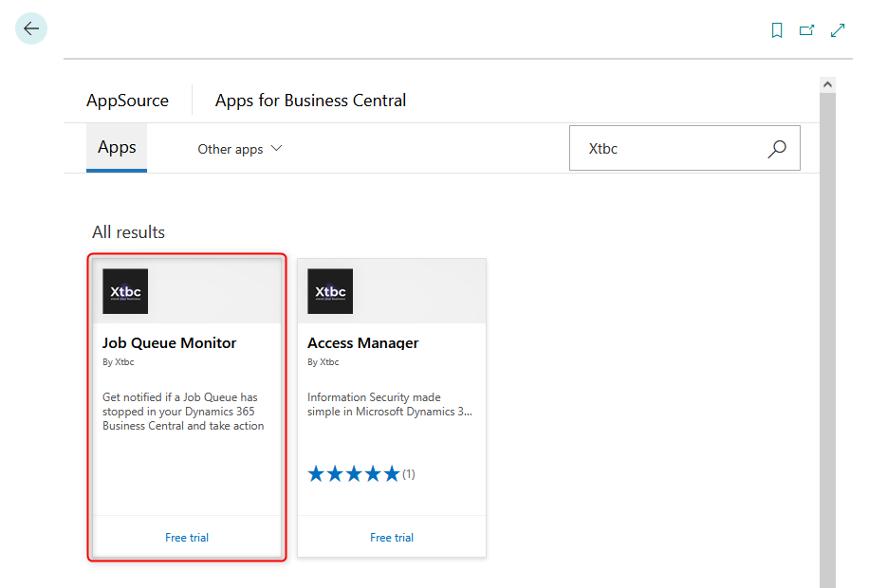
Task: Click the diagonal arrows resize icon
Action: click(837, 29)
